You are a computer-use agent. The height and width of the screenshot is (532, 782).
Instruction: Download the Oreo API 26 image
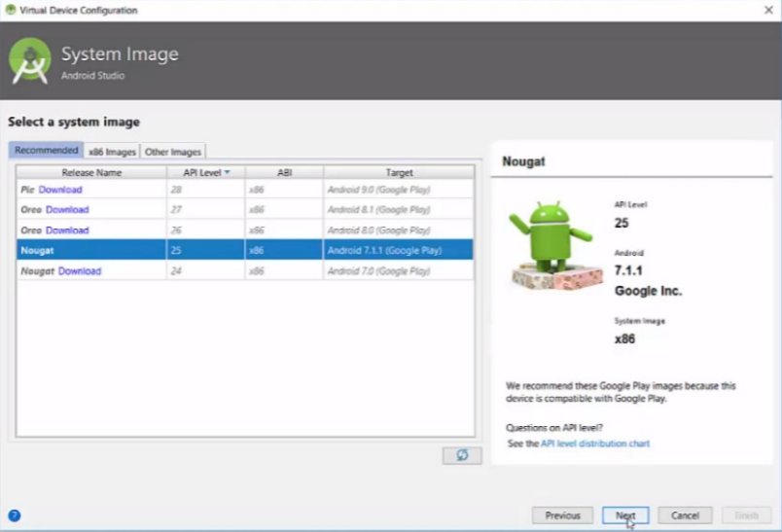pos(67,230)
